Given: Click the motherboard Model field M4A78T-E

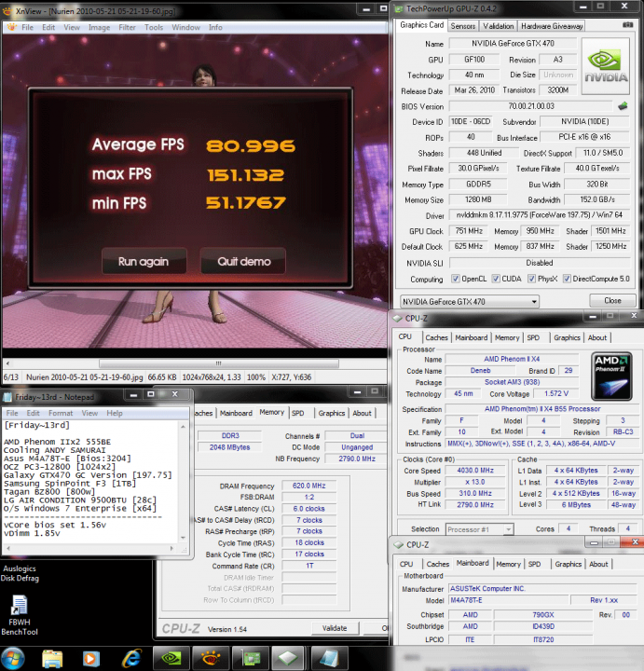Looking at the screenshot, I should (509, 600).
